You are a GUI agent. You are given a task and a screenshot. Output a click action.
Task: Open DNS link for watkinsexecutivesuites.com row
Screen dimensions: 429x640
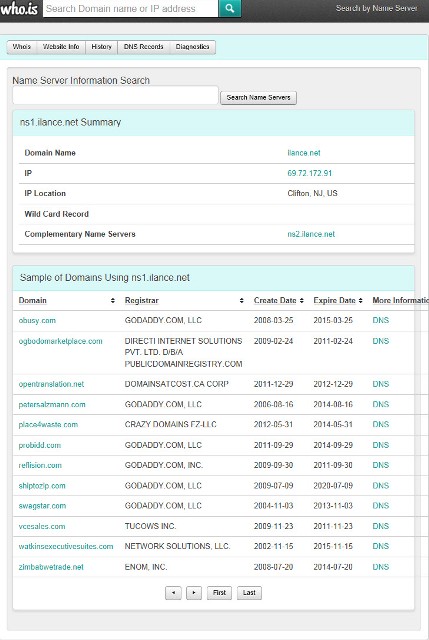[x=380, y=546]
